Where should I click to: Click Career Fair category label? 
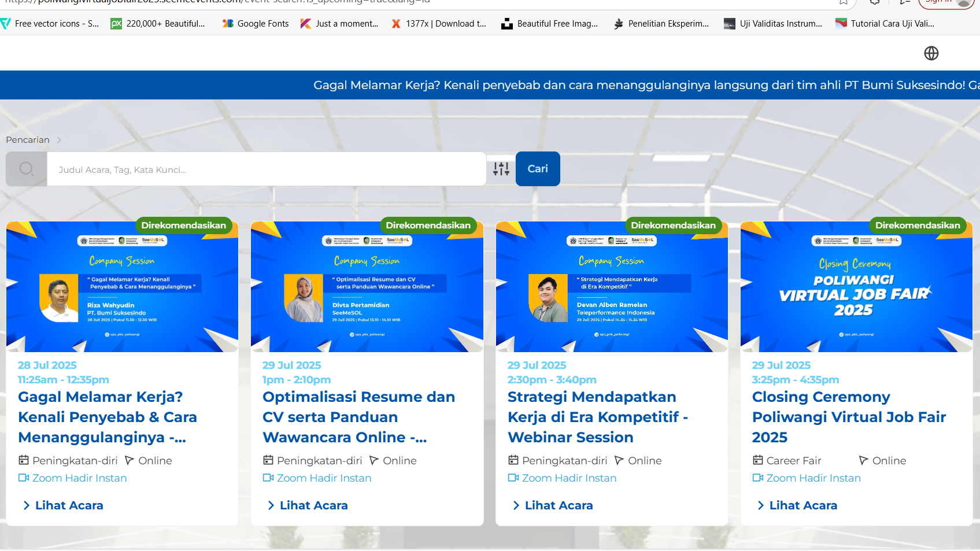point(794,461)
